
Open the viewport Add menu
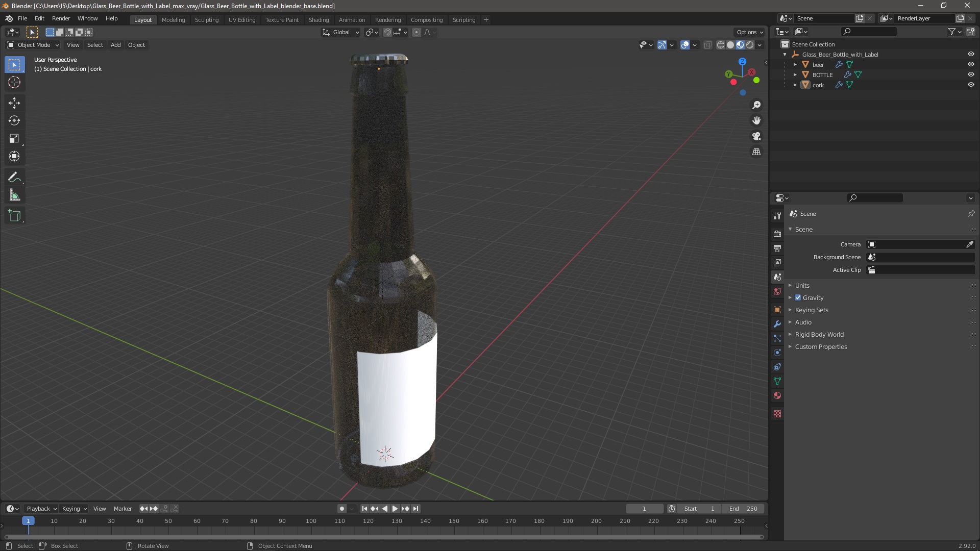point(116,45)
